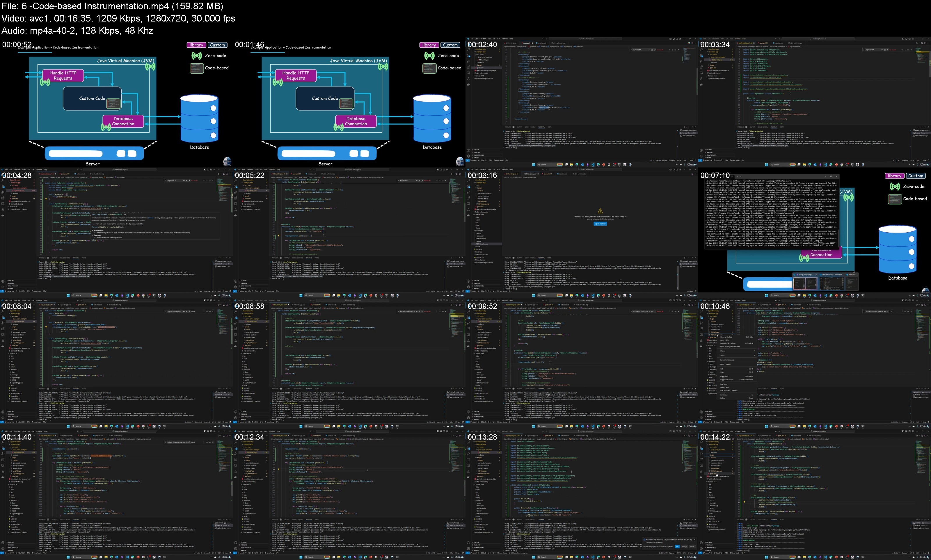The height and width of the screenshot is (560, 931).
Task: Open the 00:14:22 video frame thumbnail
Action: click(x=815, y=494)
